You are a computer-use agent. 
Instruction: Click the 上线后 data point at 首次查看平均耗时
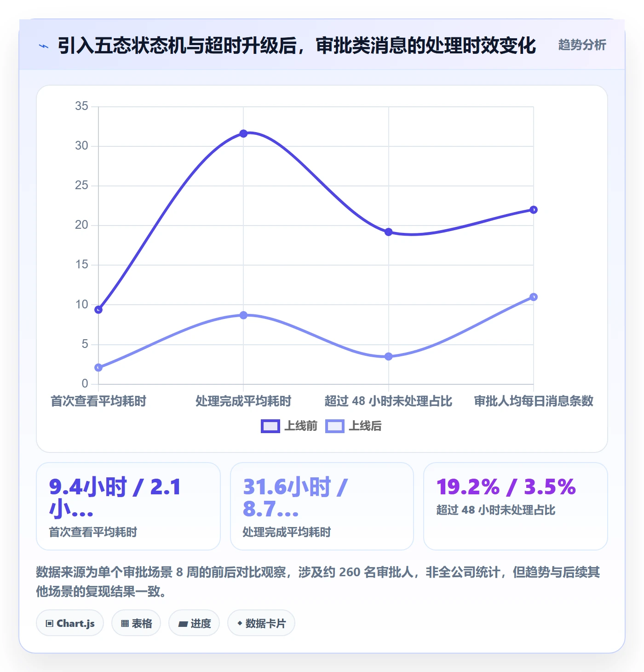(98, 367)
